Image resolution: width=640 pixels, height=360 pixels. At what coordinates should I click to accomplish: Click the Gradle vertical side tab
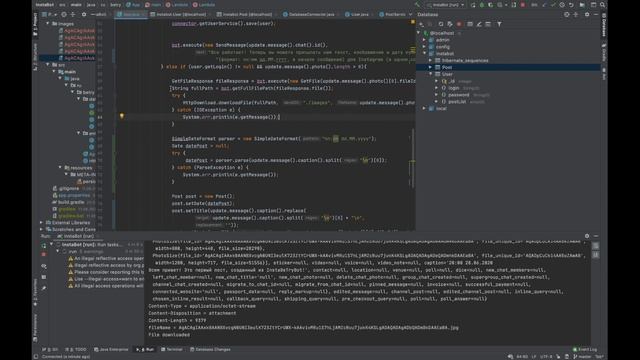[604, 52]
